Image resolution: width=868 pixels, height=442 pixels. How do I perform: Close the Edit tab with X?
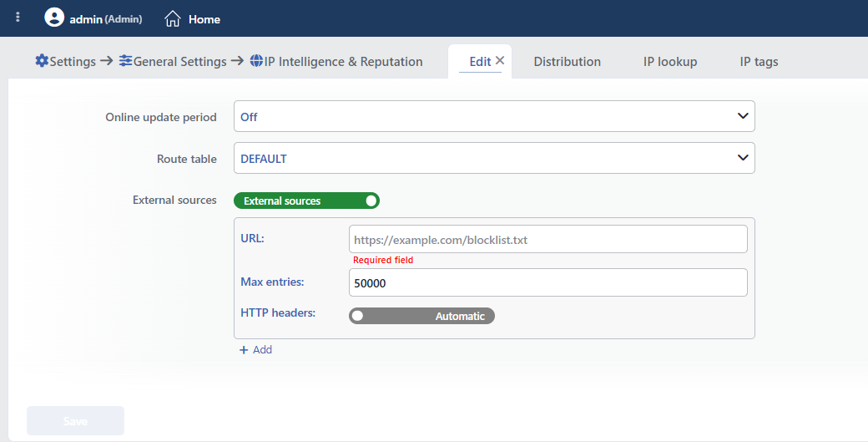pyautogui.click(x=500, y=60)
